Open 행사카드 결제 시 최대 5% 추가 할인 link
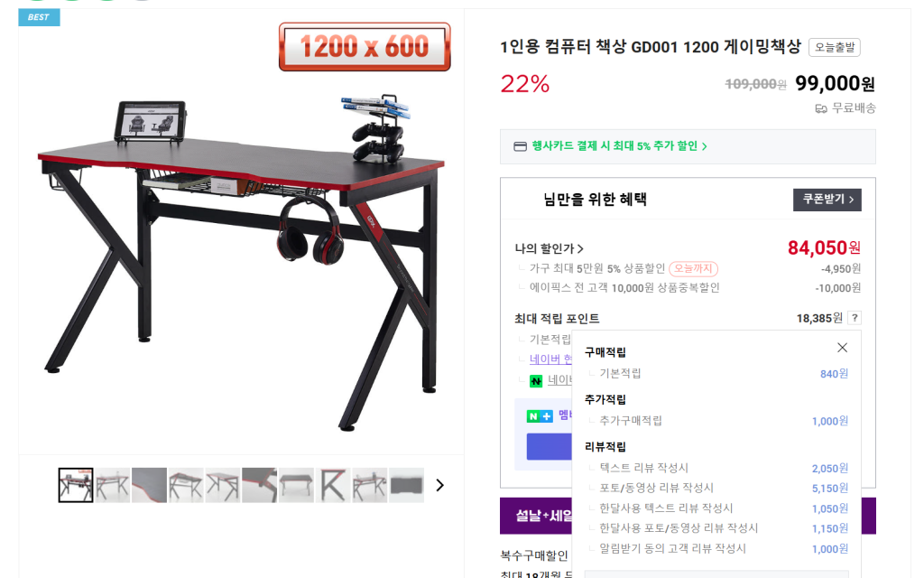 [x=619, y=145]
